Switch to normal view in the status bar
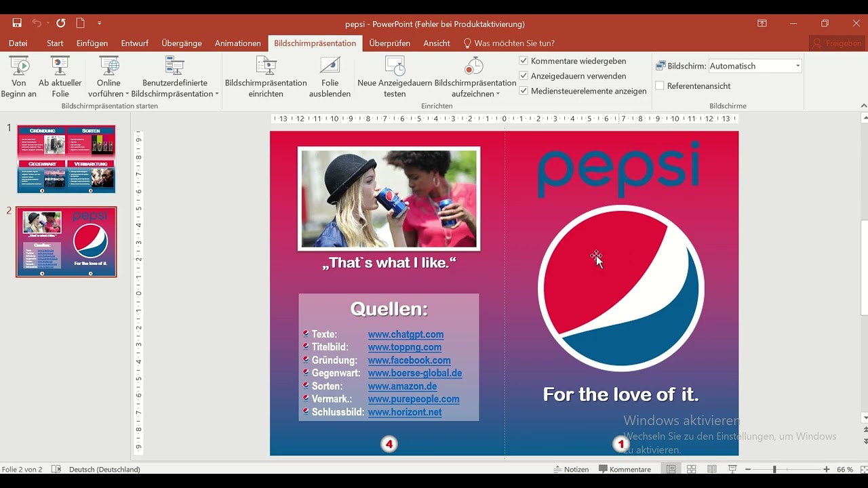The height and width of the screenshot is (488, 868). pos(671,469)
